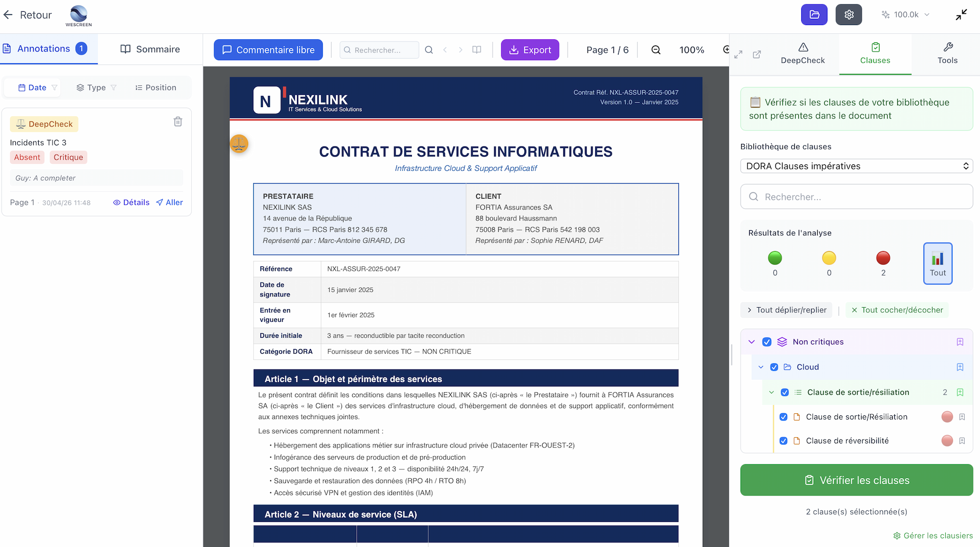Open the blue folder button
This screenshot has width=980, height=547.
[814, 15]
